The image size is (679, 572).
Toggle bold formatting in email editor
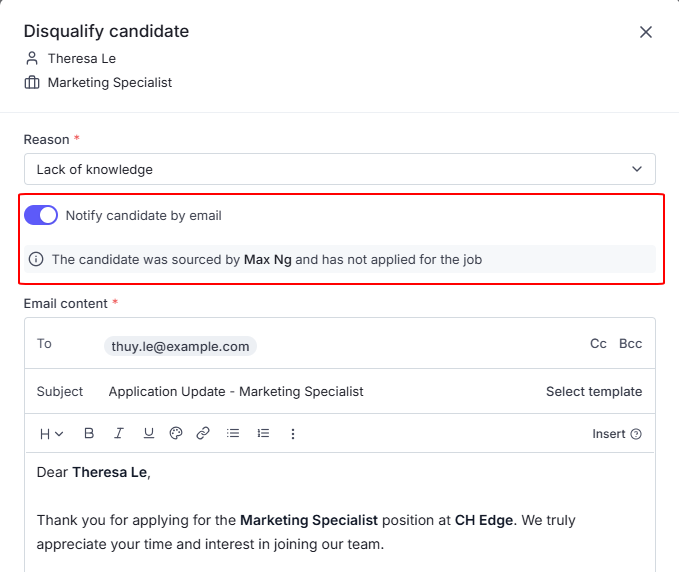[89, 434]
